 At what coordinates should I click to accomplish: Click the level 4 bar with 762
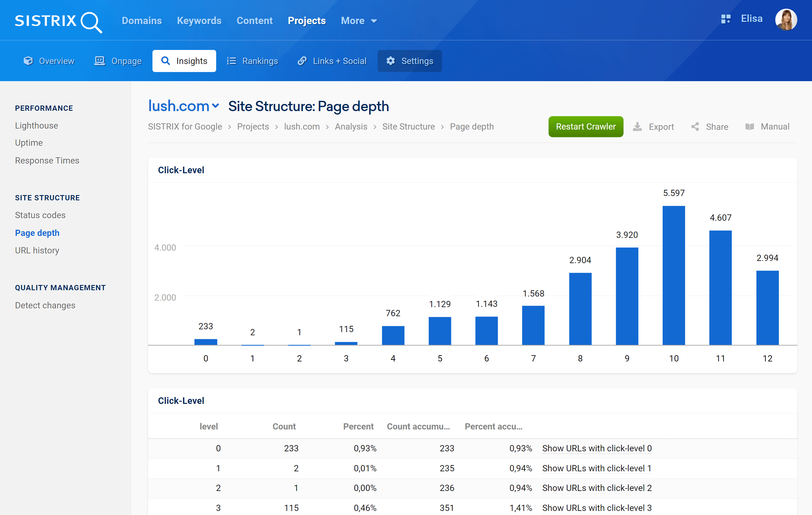coord(393,335)
